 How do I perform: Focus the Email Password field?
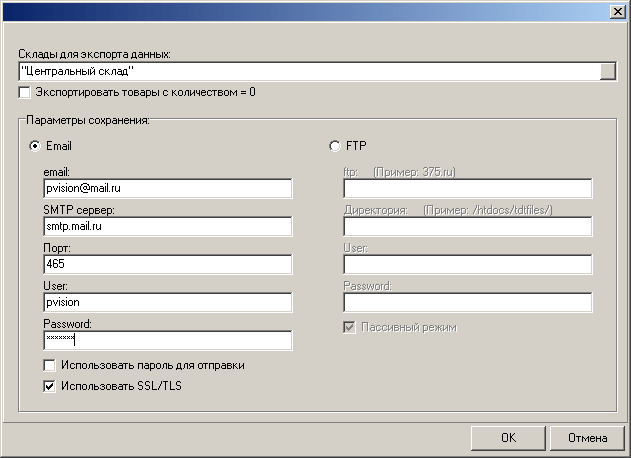coord(167,340)
